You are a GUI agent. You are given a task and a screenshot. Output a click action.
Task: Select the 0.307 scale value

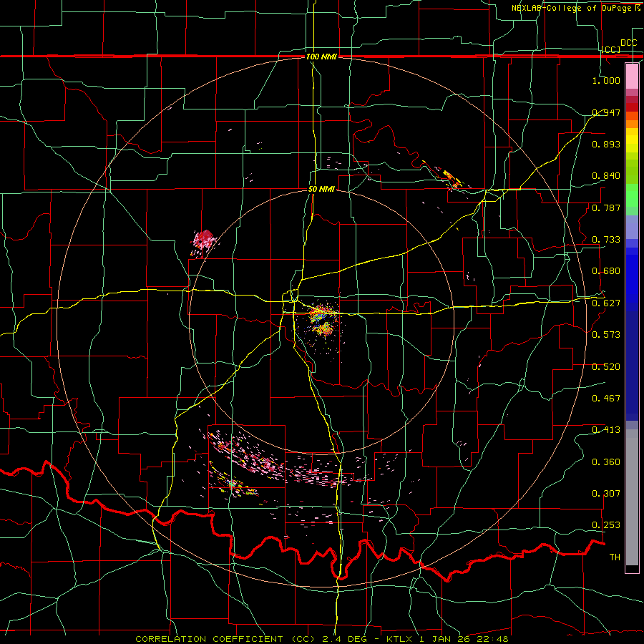point(606,494)
